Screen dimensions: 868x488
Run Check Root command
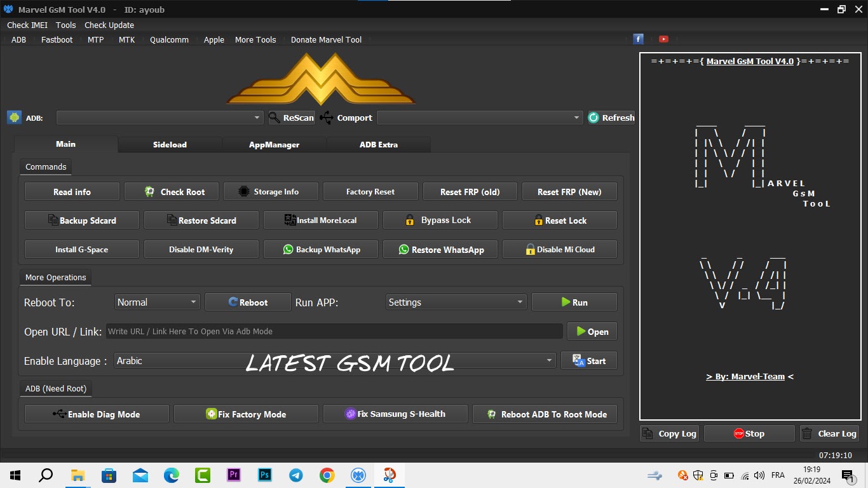pyautogui.click(x=172, y=192)
